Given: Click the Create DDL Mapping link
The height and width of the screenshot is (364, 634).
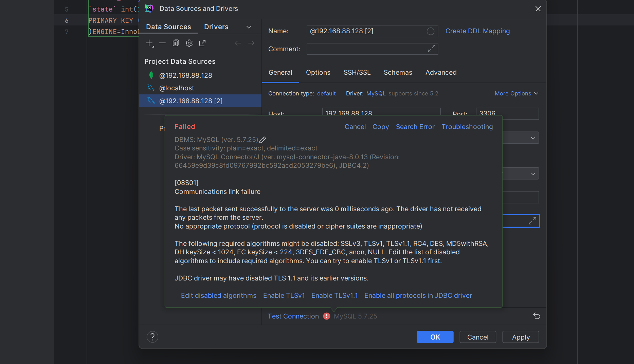Looking at the screenshot, I should pyautogui.click(x=477, y=31).
